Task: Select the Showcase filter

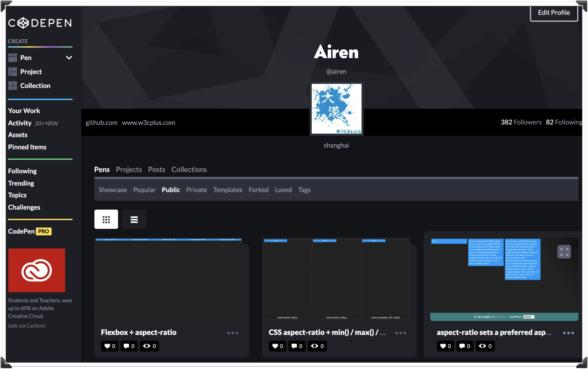Action: tap(113, 190)
